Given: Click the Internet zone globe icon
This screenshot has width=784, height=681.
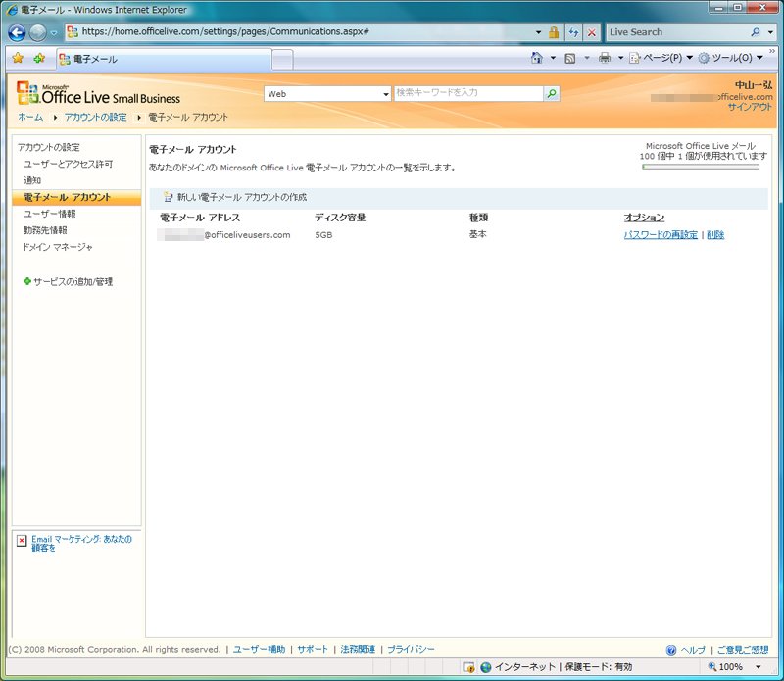Looking at the screenshot, I should [485, 667].
